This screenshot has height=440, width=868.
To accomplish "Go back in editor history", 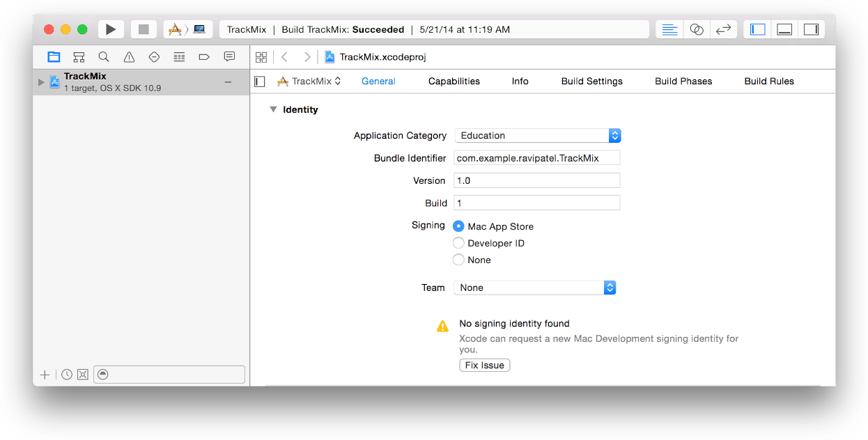I will pyautogui.click(x=284, y=57).
